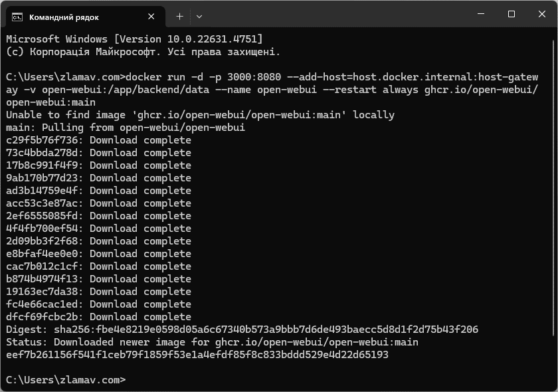Open the new tab options chevron

pos(199,16)
